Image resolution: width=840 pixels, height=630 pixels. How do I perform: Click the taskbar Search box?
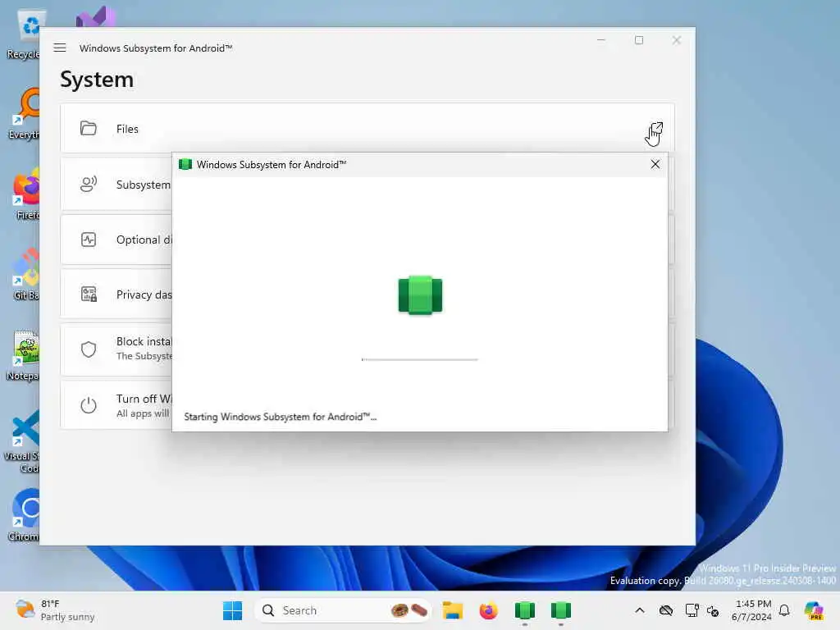(x=343, y=610)
